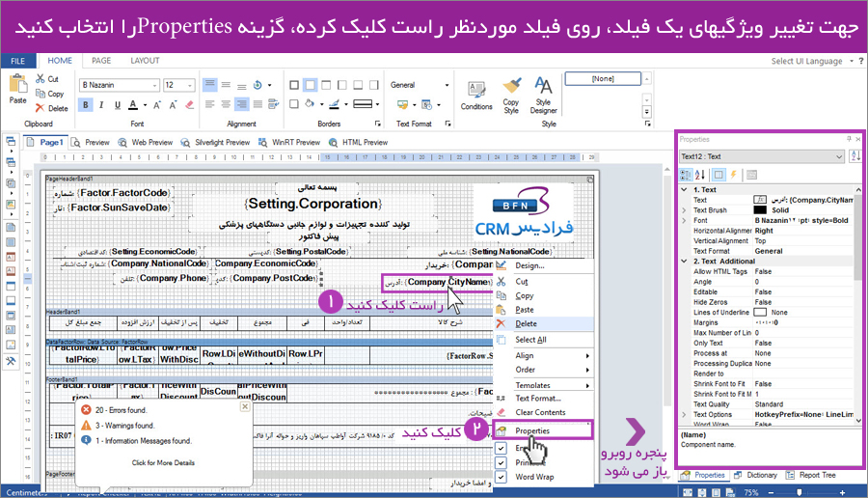Click the help question mark icon
Image resolution: width=868 pixels, height=498 pixels.
pyautogui.click(x=861, y=61)
